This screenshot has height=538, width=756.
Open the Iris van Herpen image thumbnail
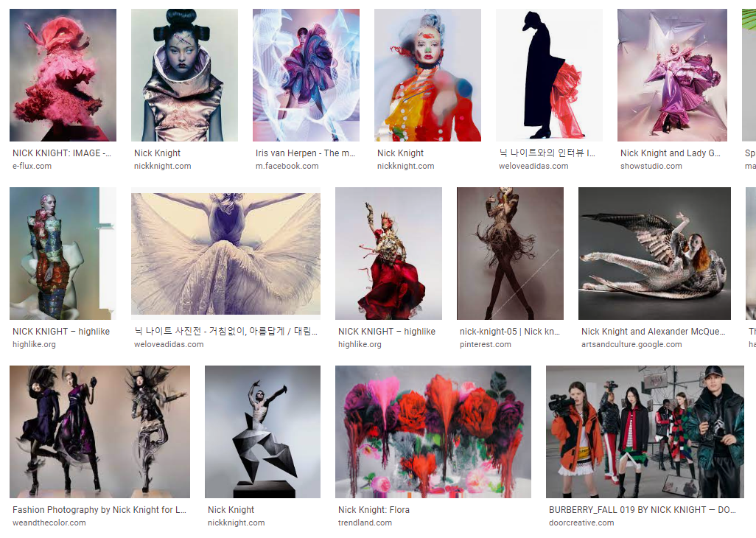pos(306,74)
